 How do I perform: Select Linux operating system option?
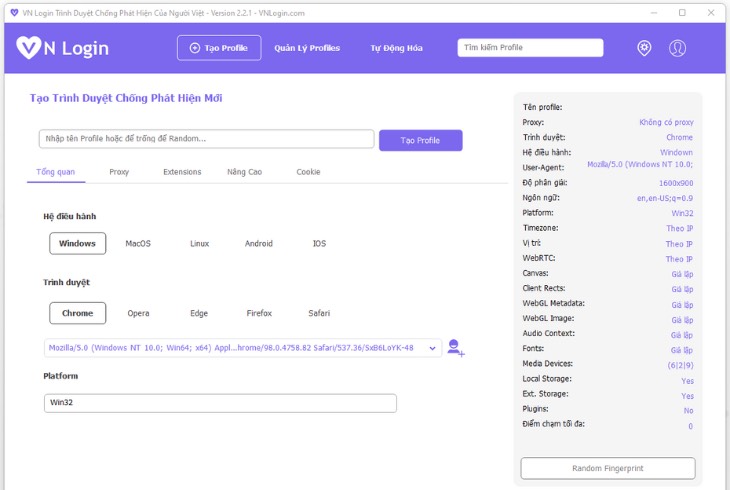click(199, 244)
